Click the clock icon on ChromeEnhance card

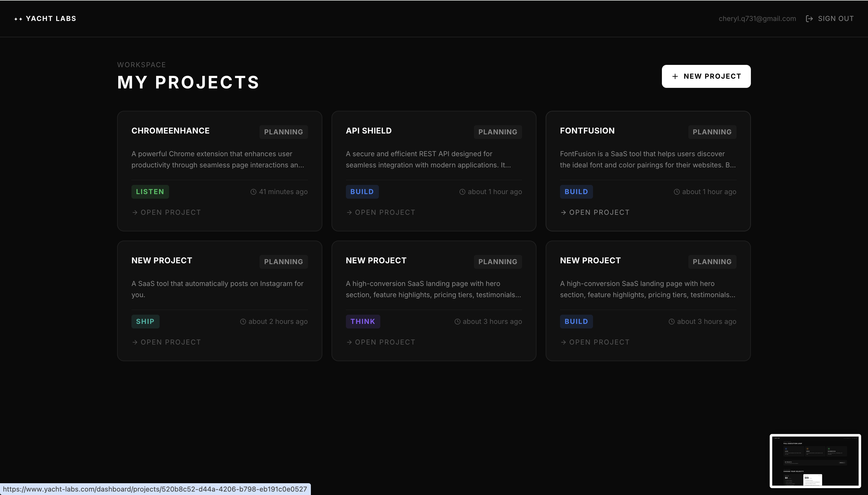253,192
